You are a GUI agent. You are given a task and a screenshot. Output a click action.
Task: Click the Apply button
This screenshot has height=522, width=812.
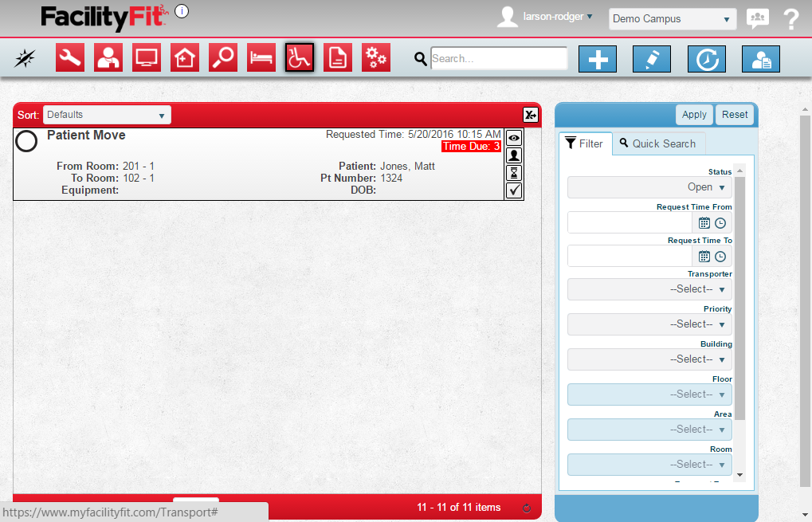(x=694, y=115)
